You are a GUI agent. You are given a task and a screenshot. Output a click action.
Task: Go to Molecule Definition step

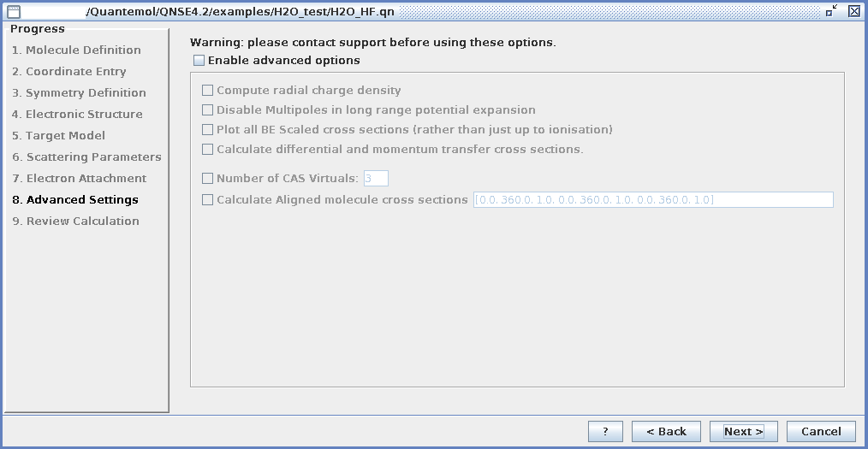coord(76,50)
